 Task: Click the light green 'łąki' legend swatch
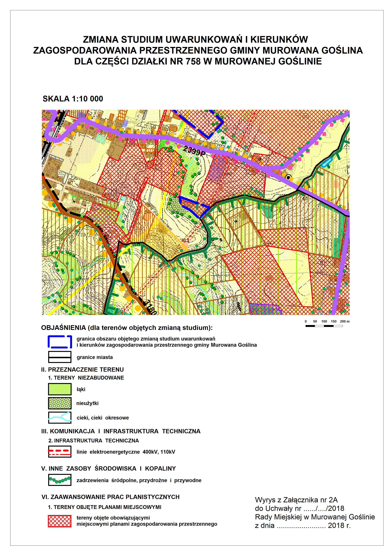coord(60,389)
